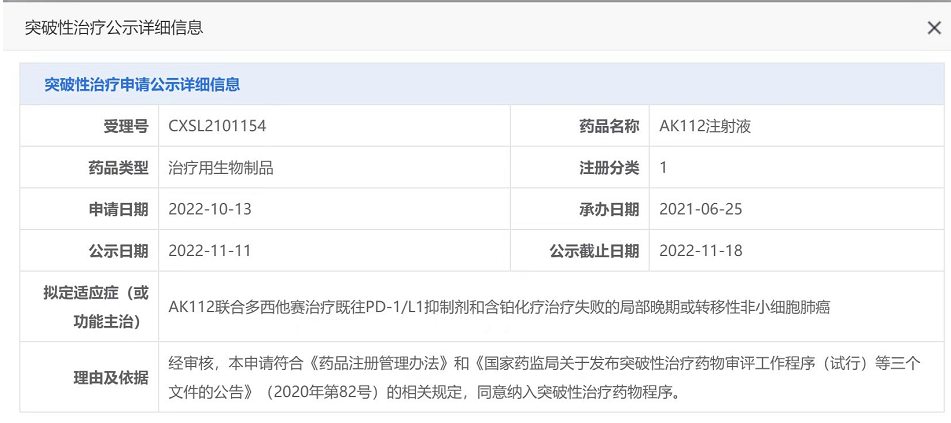This screenshot has height=423, width=951.
Task: Click the 承办日期 field label
Action: click(609, 209)
